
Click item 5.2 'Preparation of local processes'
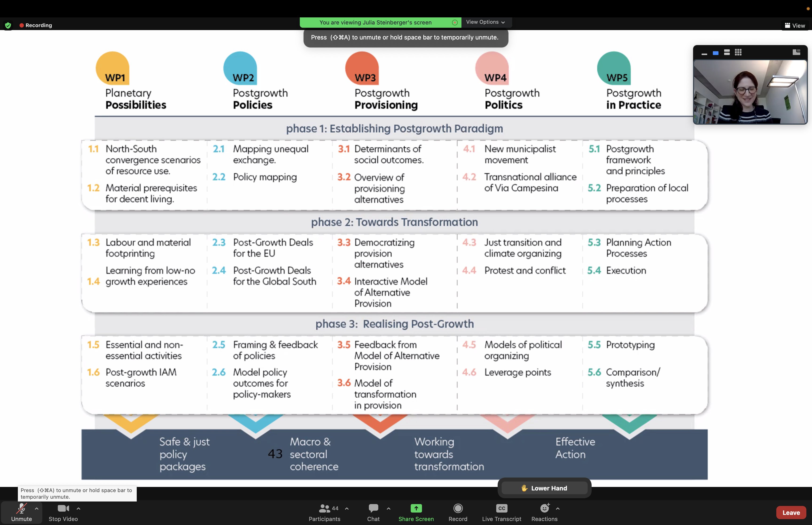coord(647,193)
